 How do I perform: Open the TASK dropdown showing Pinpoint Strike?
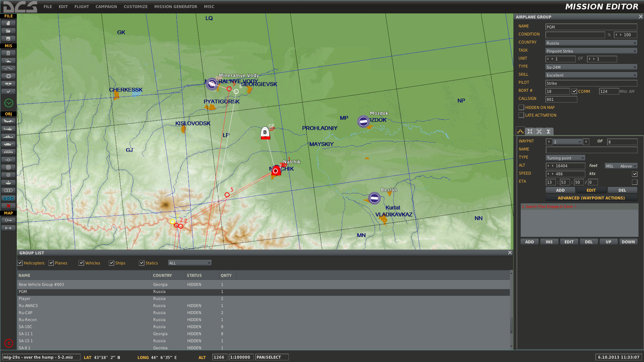click(x=591, y=51)
